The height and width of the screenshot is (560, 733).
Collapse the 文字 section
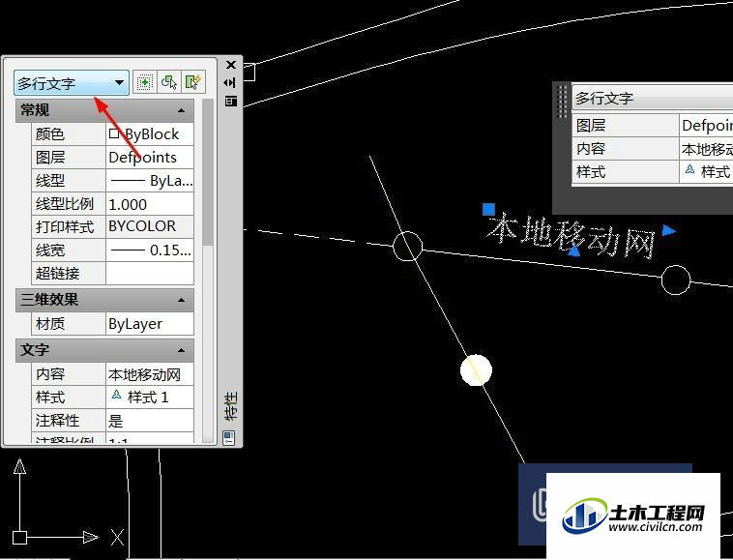[x=182, y=350]
